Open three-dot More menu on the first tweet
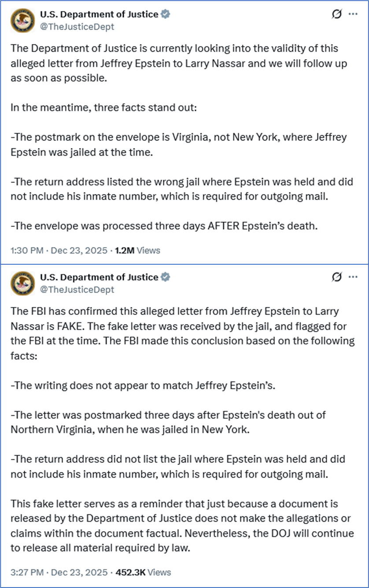This screenshot has height=588, width=369. (353, 14)
